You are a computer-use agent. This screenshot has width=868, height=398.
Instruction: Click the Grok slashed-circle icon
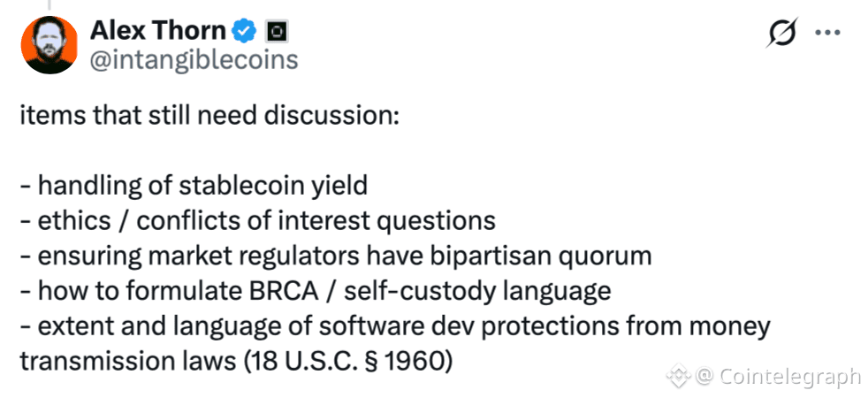coord(783,33)
